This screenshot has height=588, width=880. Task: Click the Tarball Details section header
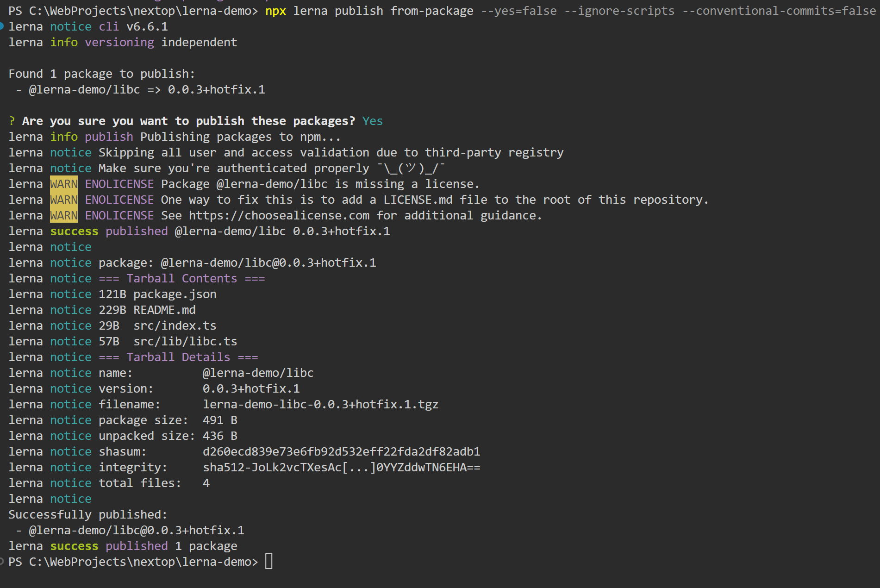177,357
